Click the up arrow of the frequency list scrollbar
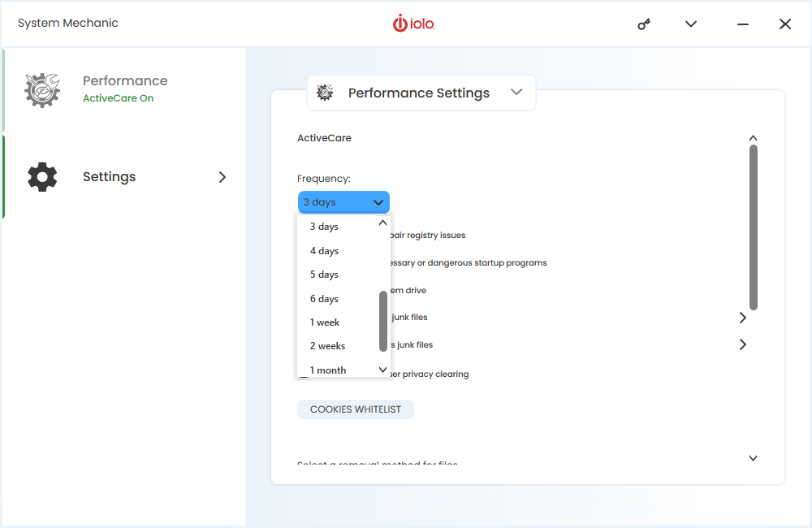 coord(382,223)
